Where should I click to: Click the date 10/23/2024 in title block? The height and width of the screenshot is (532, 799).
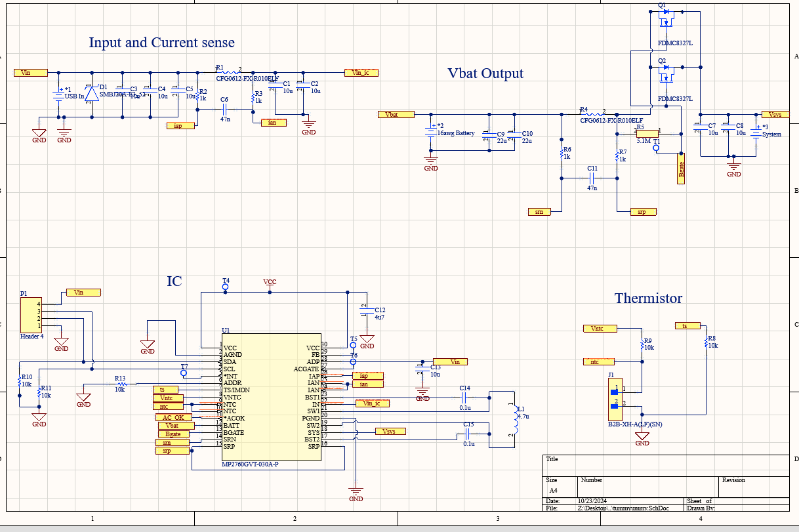[x=592, y=502]
